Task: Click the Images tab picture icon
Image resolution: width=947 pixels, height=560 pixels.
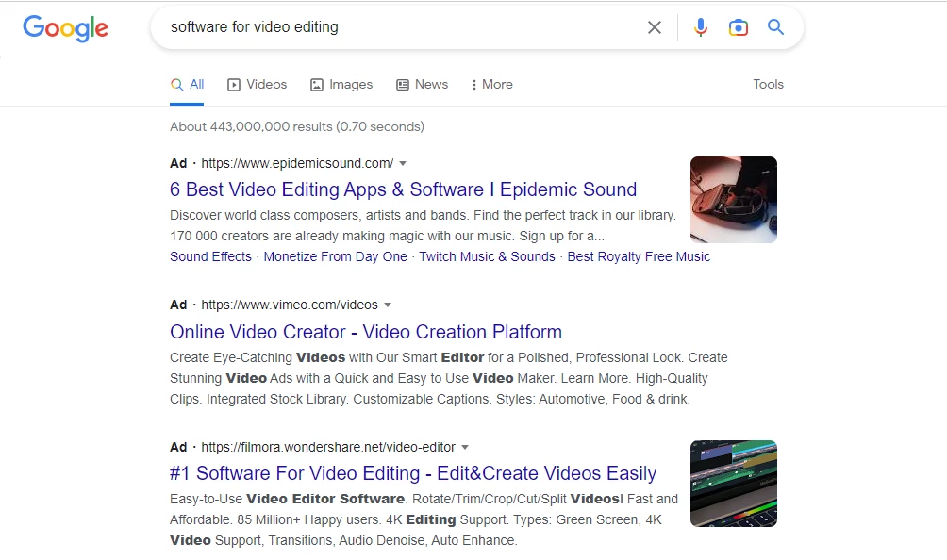Action: pyautogui.click(x=317, y=85)
